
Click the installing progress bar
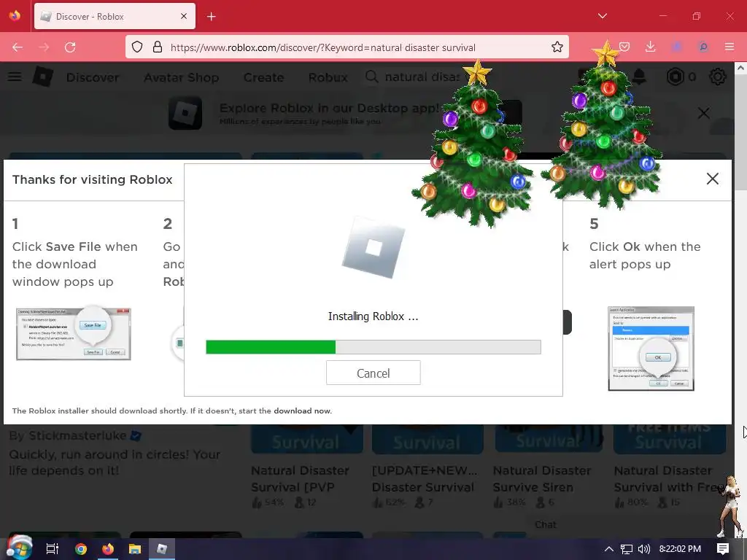pyautogui.click(x=373, y=346)
